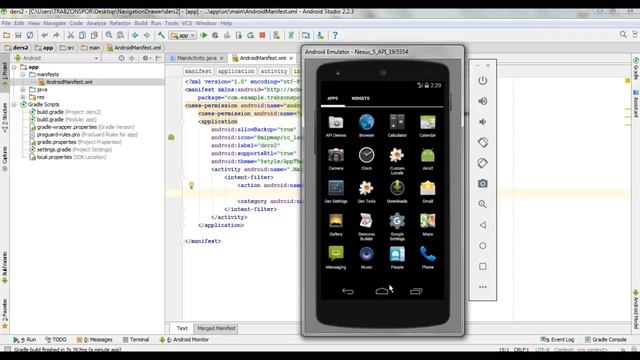Screen dimensions: 640x360
Task: Click the Cut scissors icon
Action: [71, 36]
